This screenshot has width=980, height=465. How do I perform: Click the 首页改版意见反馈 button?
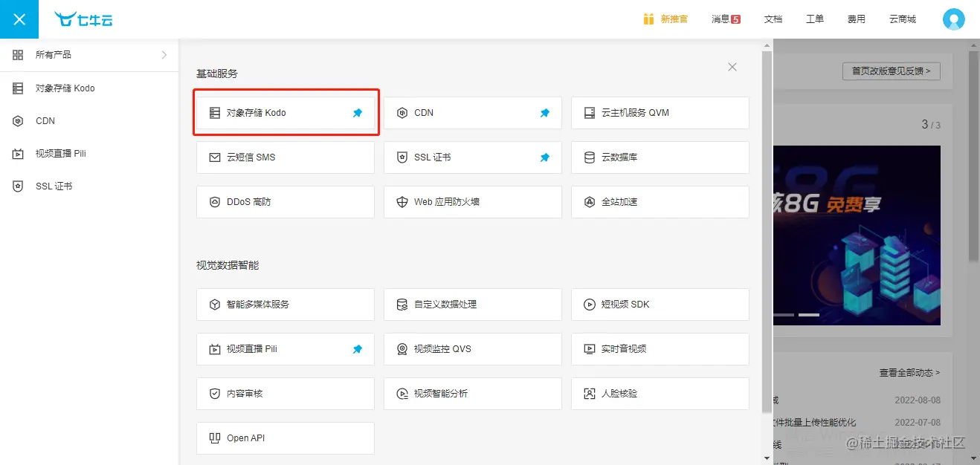click(891, 71)
